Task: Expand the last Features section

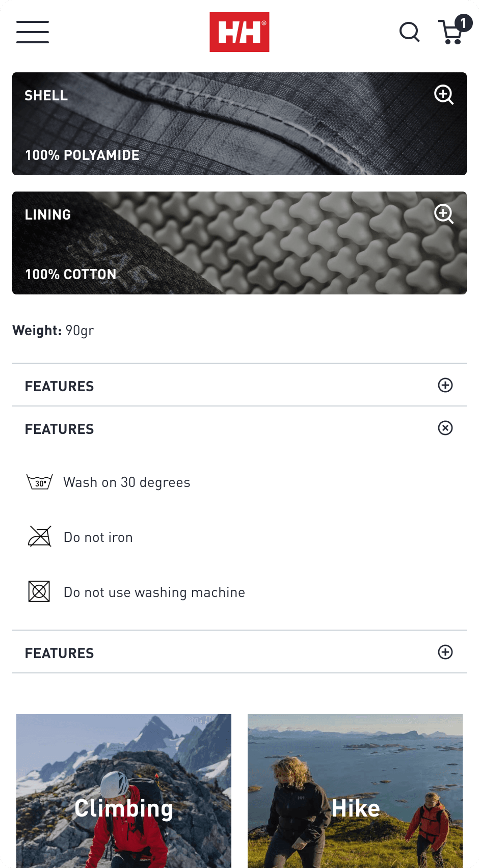Action: click(445, 652)
